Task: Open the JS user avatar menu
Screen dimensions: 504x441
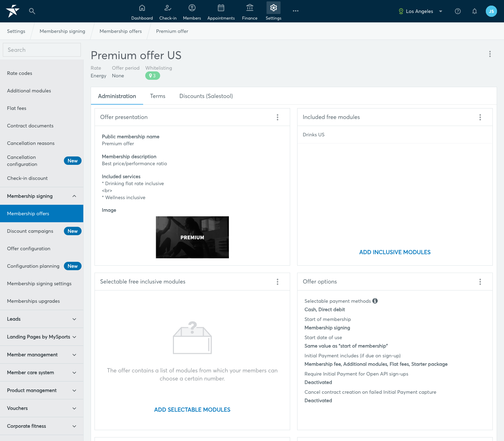Action: (491, 11)
